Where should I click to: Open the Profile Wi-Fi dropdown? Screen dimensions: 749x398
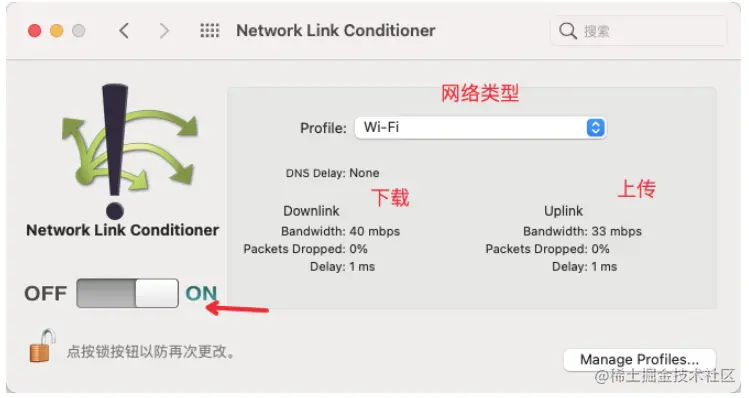point(480,128)
